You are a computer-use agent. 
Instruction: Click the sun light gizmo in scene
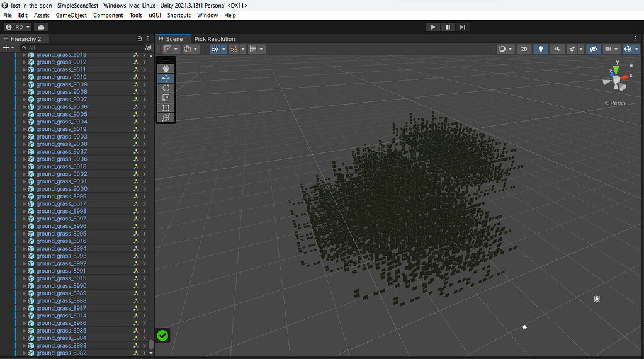click(x=597, y=299)
